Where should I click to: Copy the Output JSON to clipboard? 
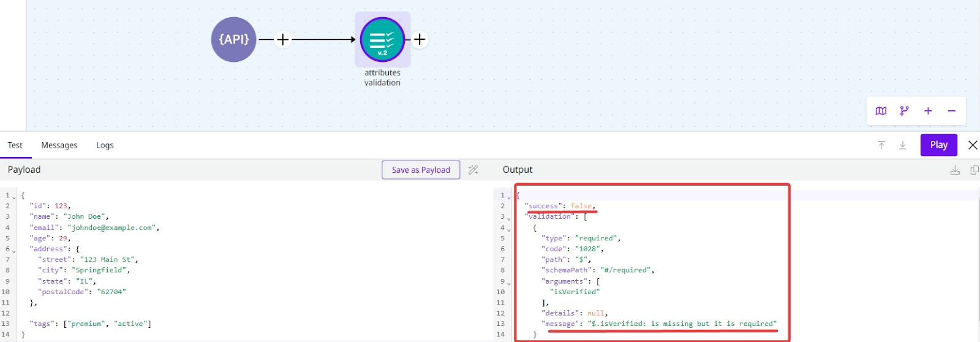click(974, 170)
